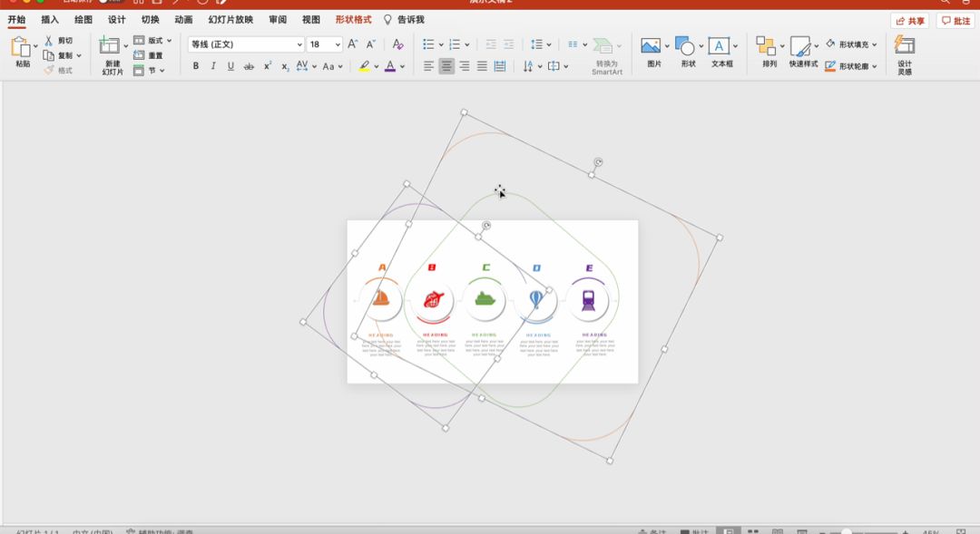980x534 pixels.
Task: Justify text alignment
Action: (x=482, y=65)
